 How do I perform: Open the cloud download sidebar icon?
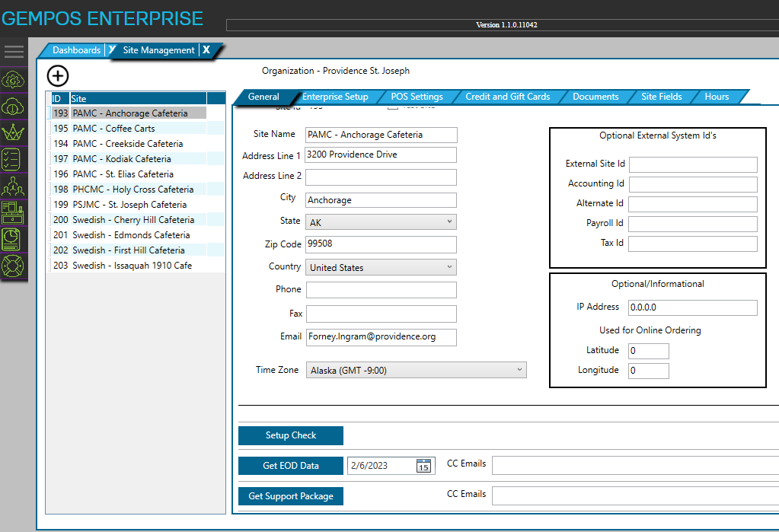[x=14, y=106]
